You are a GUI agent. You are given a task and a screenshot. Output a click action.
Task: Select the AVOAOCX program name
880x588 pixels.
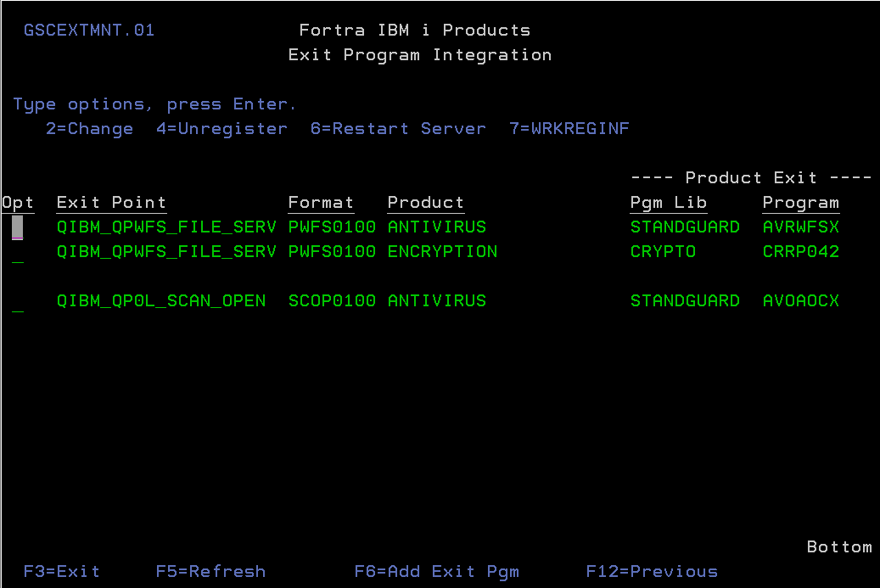click(x=800, y=300)
